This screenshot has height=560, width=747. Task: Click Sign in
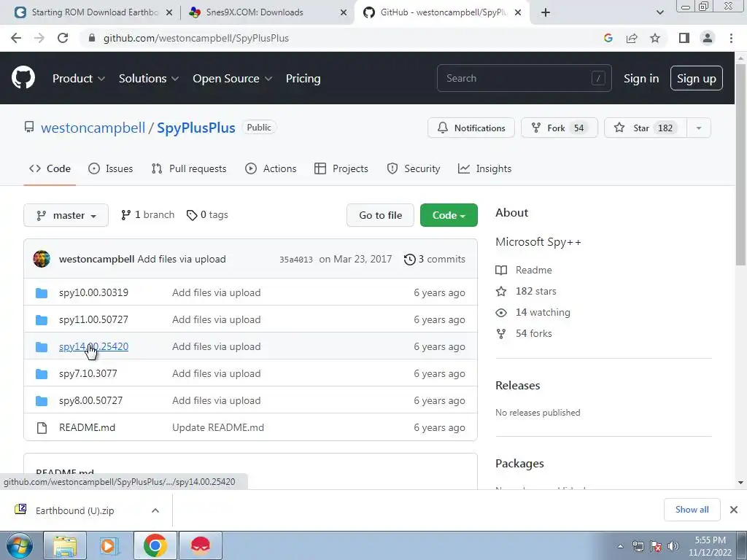coord(641,79)
